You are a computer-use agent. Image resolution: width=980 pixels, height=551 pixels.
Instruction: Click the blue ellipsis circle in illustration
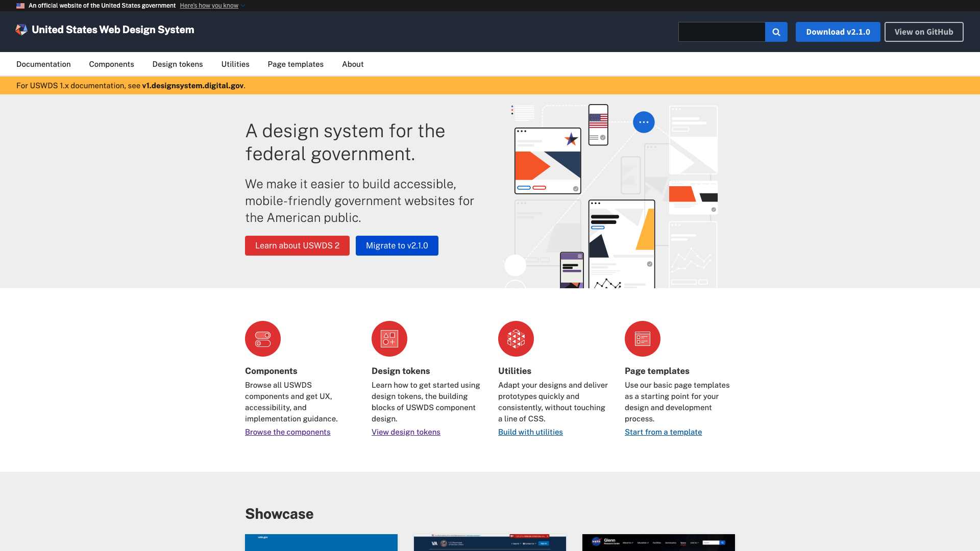pos(644,122)
